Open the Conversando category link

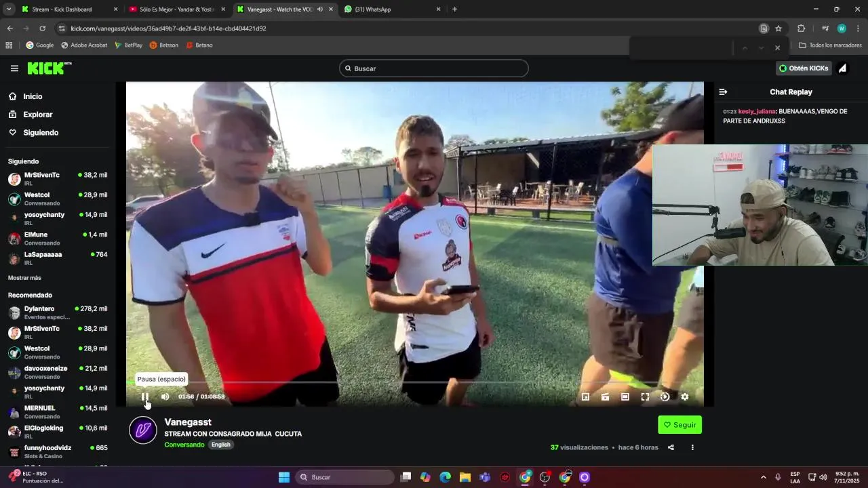[x=184, y=445]
